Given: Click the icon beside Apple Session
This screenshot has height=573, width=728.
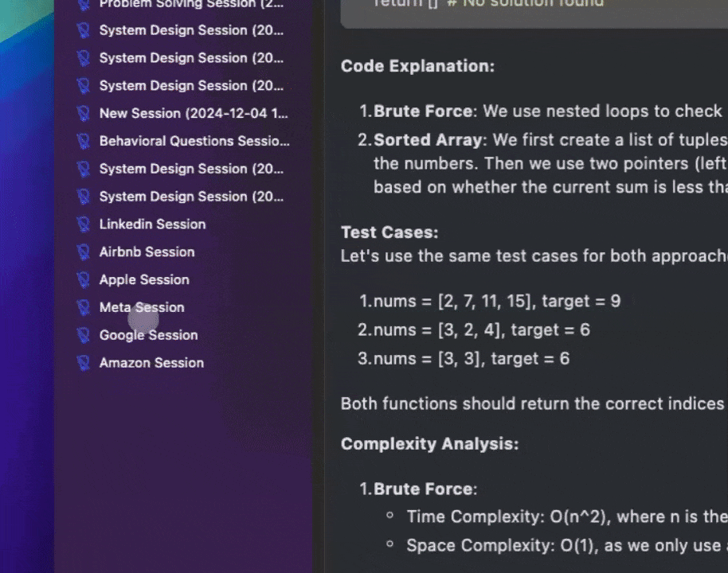Looking at the screenshot, I should pos(84,280).
